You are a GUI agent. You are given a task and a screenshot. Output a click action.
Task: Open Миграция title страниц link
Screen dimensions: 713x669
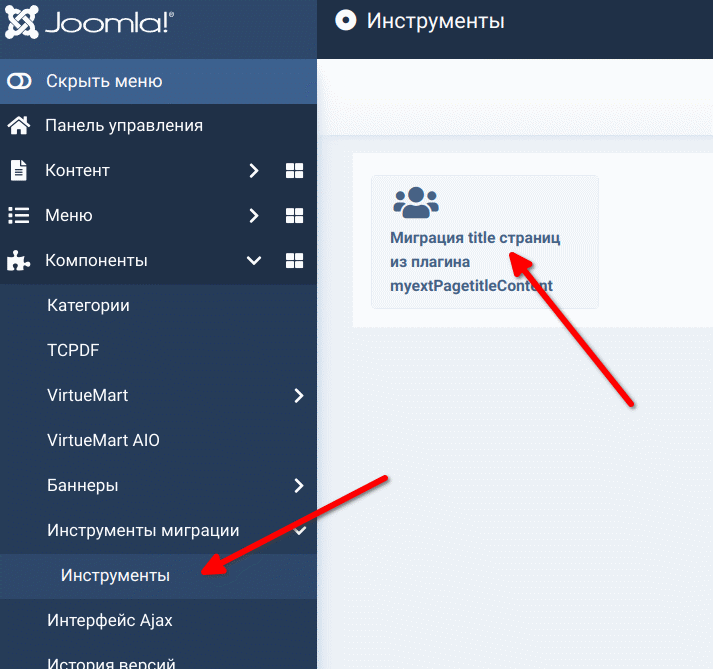pyautogui.click(x=475, y=262)
